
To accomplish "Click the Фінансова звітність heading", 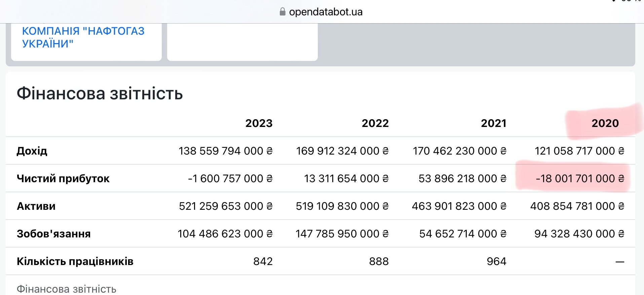I will pyautogui.click(x=100, y=94).
